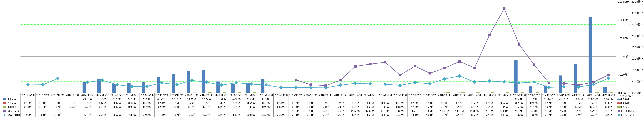Screen dimensions: 644x117
Task: Click P/OCF Ratio value 6.45倍
Action: [608, 115]
